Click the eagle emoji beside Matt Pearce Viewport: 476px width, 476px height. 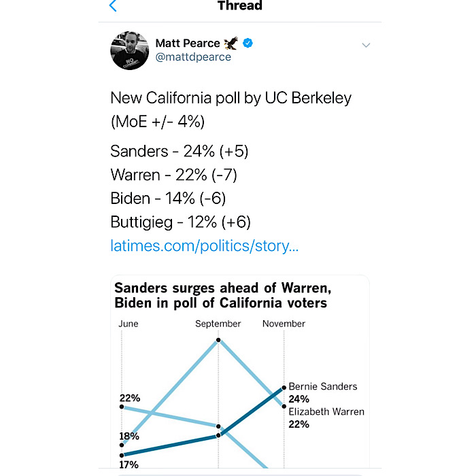[x=231, y=43]
